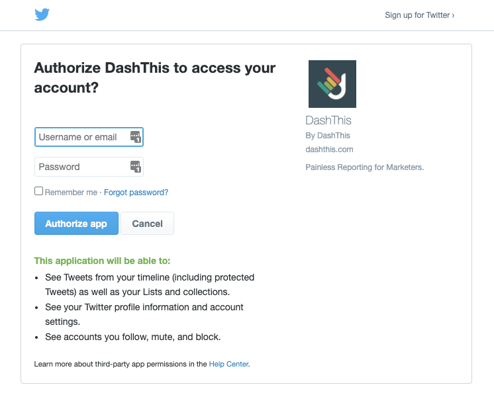Screen dimensions: 494x393
Task: Open Sign up for Twitter link
Action: [419, 15]
